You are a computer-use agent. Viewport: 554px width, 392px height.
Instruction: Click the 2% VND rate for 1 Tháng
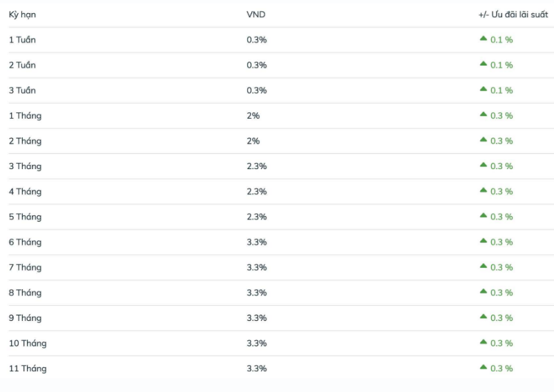(253, 116)
